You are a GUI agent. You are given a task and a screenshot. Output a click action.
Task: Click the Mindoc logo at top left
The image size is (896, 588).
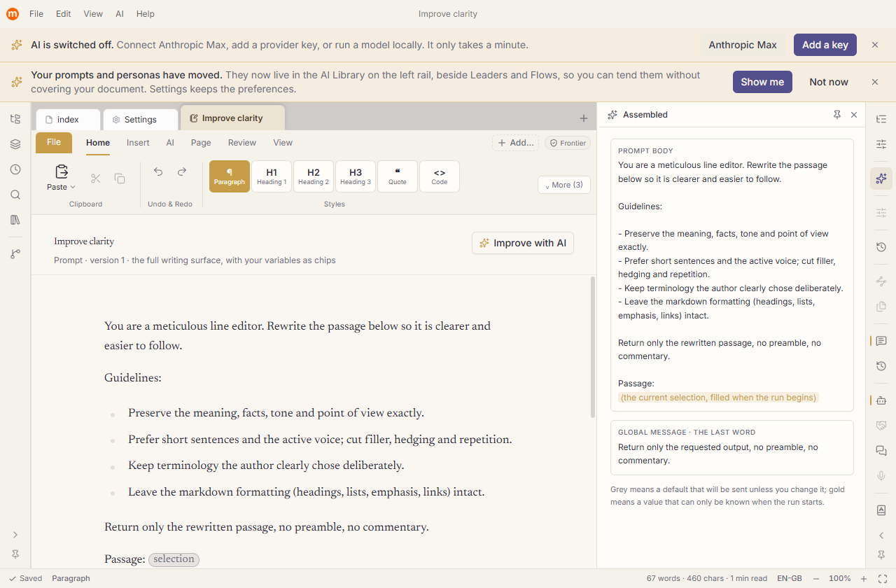13,14
